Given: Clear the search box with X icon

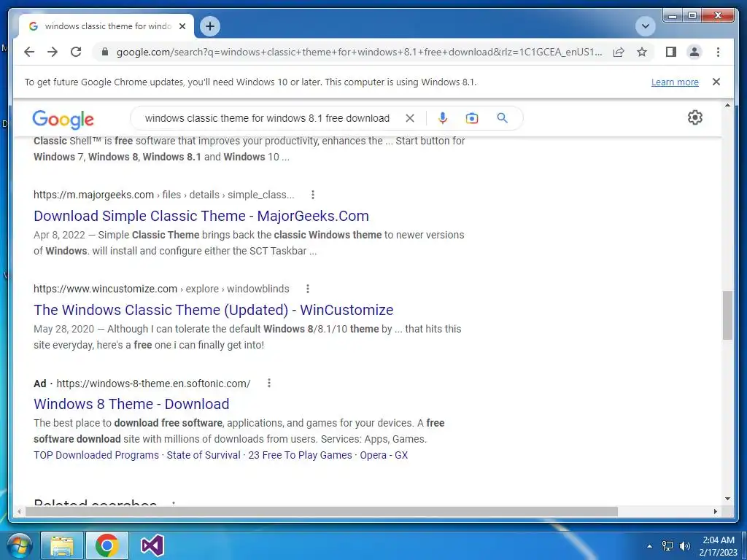Looking at the screenshot, I should point(410,118).
